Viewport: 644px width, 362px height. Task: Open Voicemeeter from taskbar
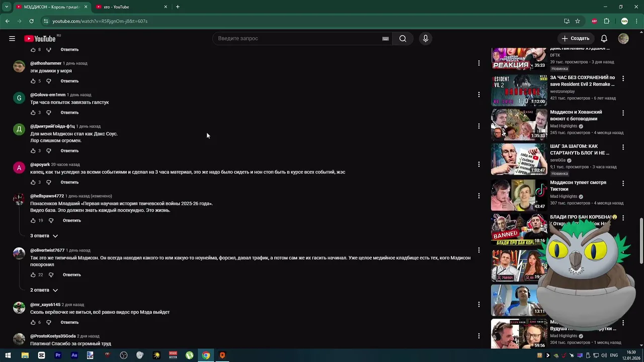(x=173, y=355)
